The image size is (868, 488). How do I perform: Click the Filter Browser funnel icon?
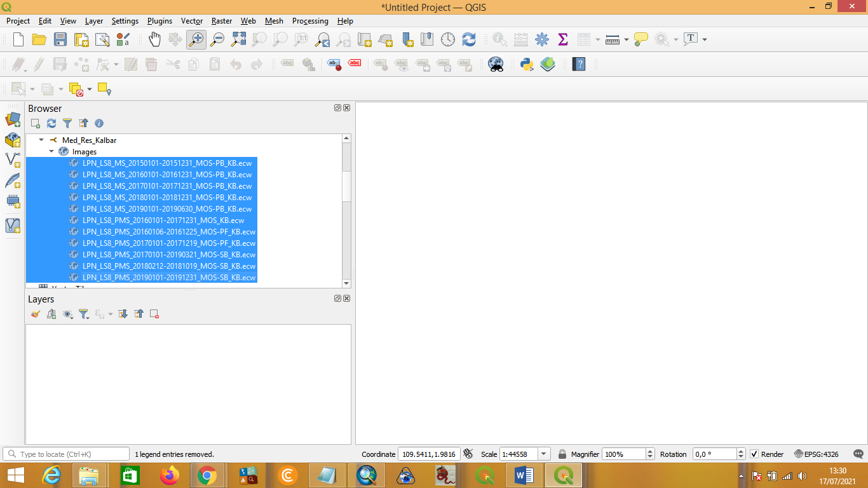(67, 123)
